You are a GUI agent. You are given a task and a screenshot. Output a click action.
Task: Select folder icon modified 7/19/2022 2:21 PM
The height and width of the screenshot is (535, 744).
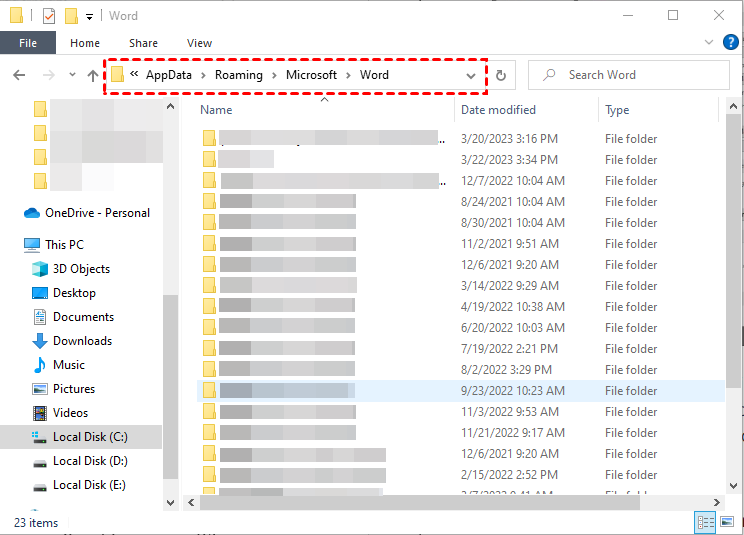point(209,348)
